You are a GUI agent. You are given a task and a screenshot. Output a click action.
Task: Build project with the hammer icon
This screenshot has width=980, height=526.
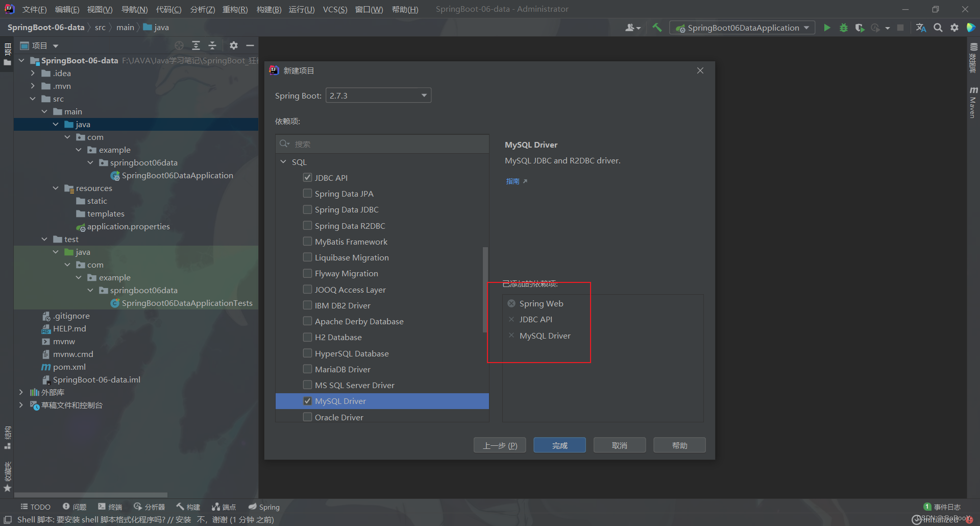pyautogui.click(x=657, y=28)
